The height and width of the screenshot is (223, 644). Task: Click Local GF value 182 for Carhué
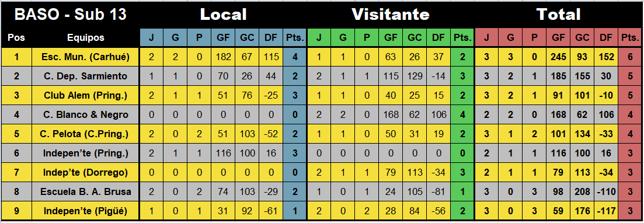click(x=223, y=57)
